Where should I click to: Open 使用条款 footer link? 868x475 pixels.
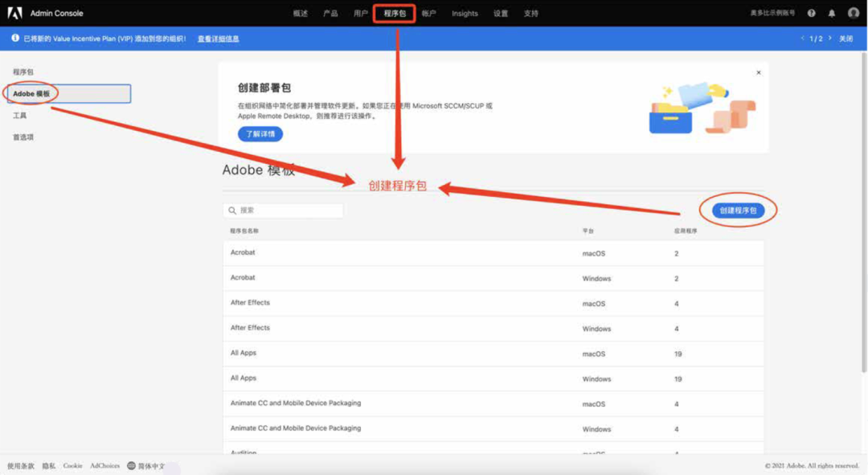pos(20,465)
